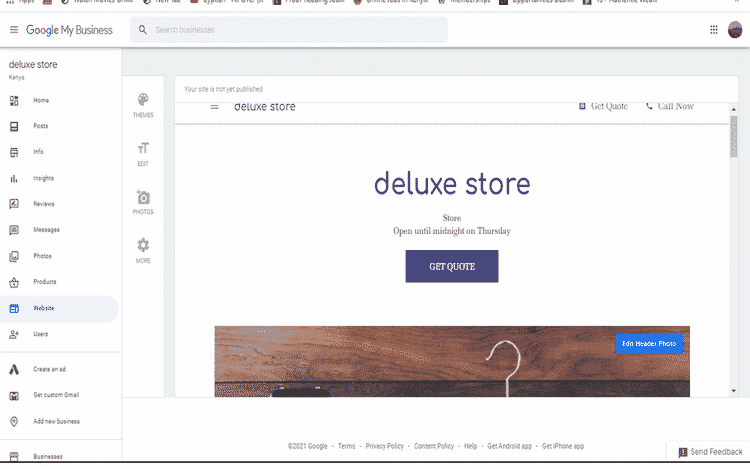Click the Info storefront icon

pyautogui.click(x=14, y=152)
